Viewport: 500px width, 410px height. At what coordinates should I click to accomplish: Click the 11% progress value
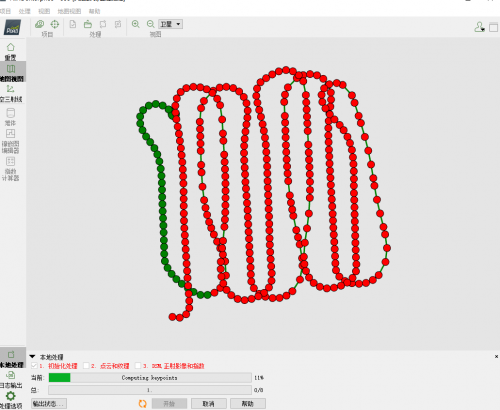click(x=259, y=378)
